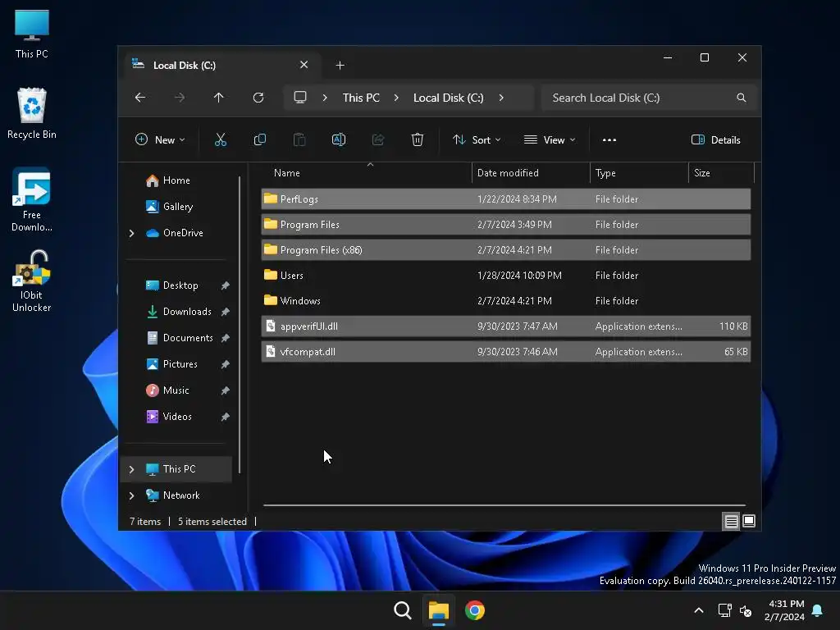Click chevron after This PC breadcrumb
Screen dimensions: 840x630
coord(396,98)
